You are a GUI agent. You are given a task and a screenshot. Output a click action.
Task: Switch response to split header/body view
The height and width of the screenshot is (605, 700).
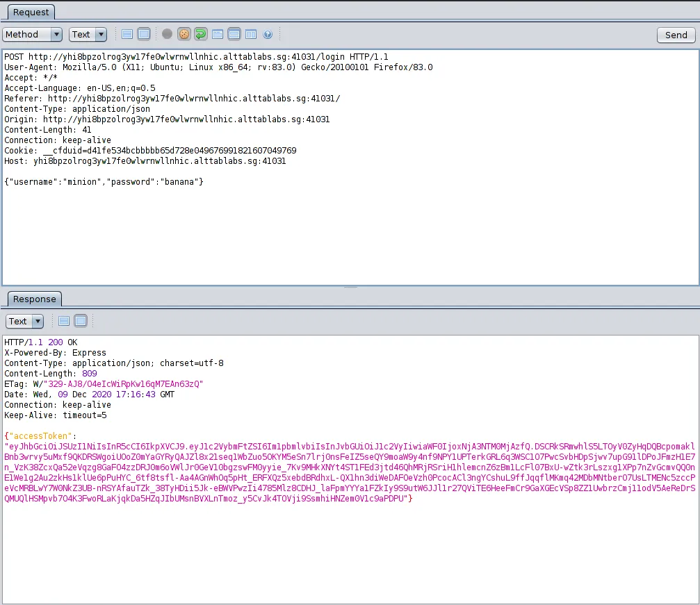[x=63, y=321]
